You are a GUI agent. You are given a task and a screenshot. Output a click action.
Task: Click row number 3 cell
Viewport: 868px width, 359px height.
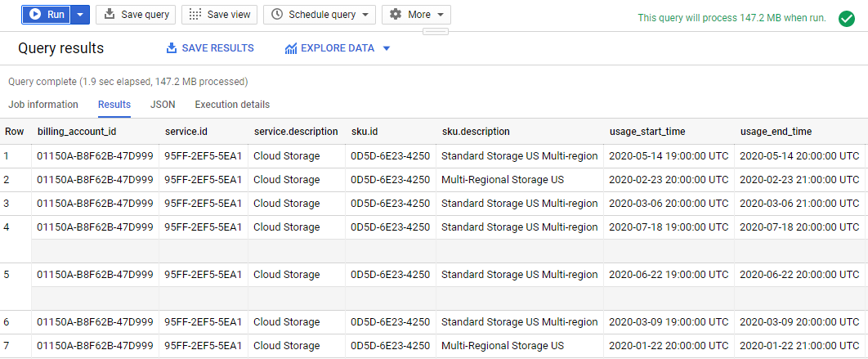[x=16, y=204]
